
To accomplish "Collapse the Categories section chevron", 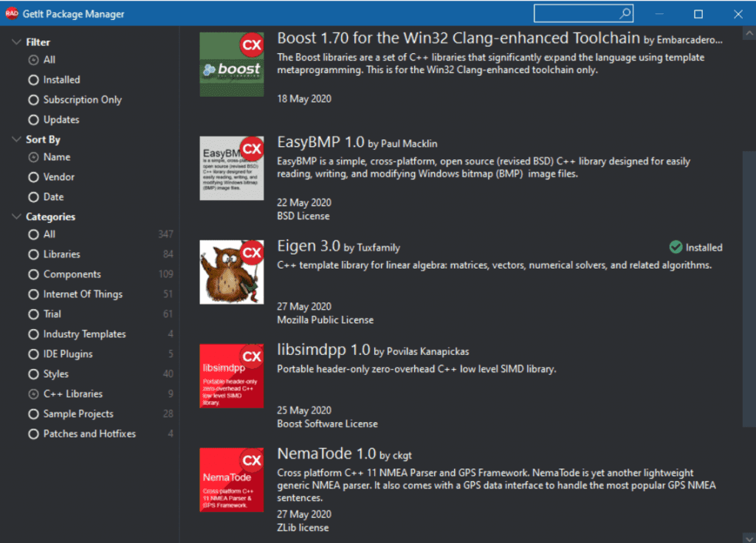I will [16, 216].
